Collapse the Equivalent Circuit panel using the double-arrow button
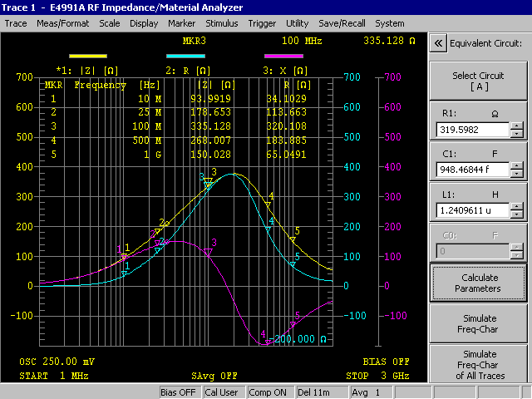The height and width of the screenshot is (399, 532). pyautogui.click(x=438, y=43)
